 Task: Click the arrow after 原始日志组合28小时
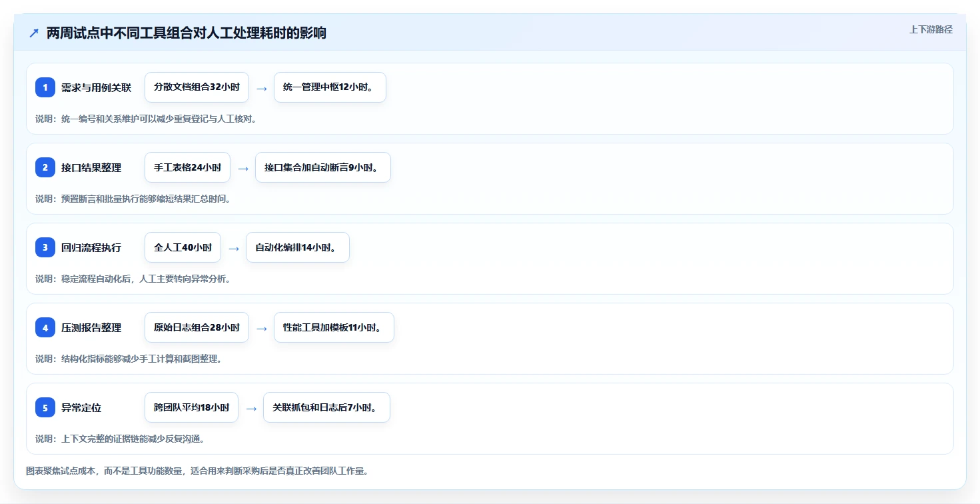[x=262, y=328]
